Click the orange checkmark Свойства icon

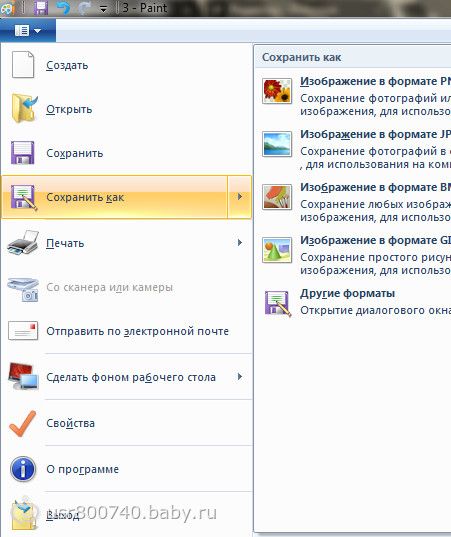(x=23, y=423)
